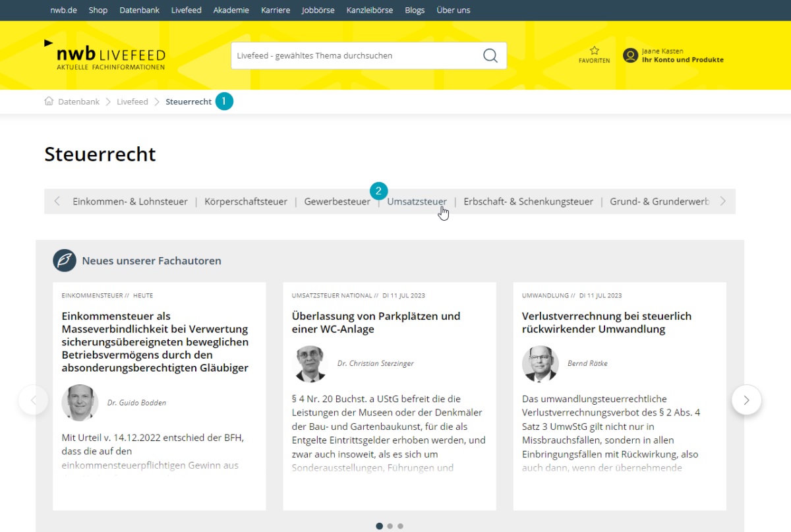The image size is (791, 532).
Task: Click the Livefeed breadcrumb link
Action: tap(132, 102)
